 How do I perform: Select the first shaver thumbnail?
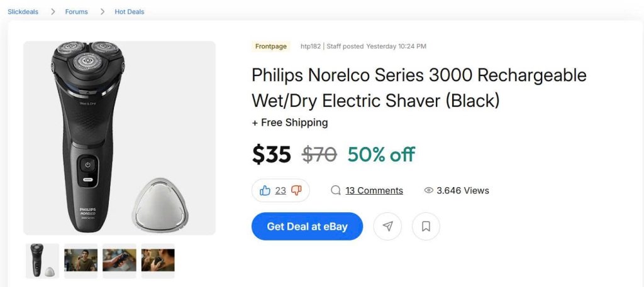pyautogui.click(x=42, y=261)
